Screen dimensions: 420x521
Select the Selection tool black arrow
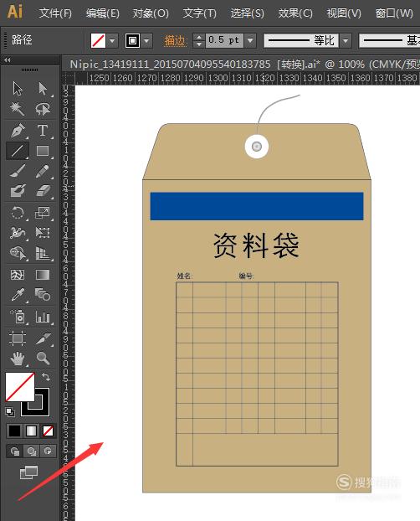point(18,89)
